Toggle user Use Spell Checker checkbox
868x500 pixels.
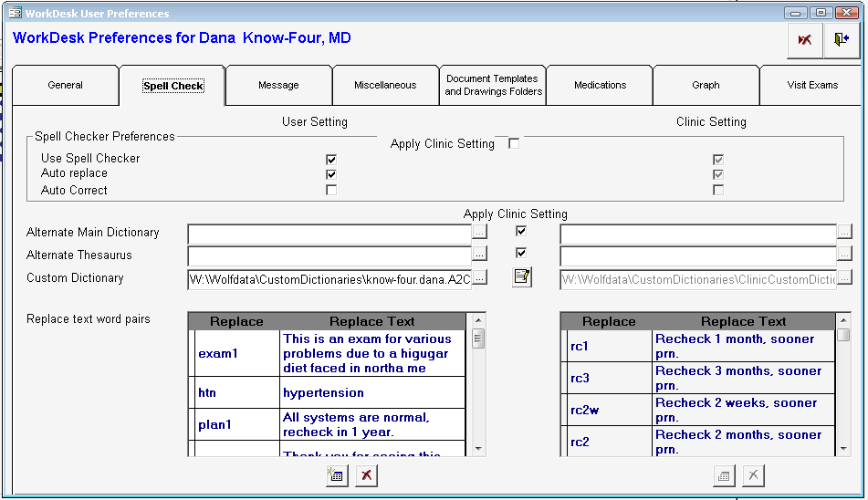(331, 160)
